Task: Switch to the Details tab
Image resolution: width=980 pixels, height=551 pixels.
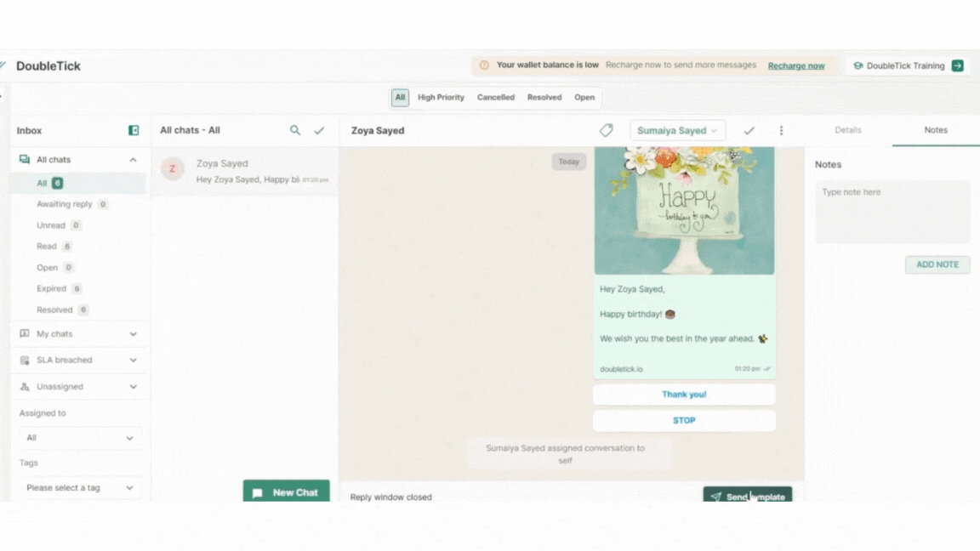Action: click(x=847, y=130)
